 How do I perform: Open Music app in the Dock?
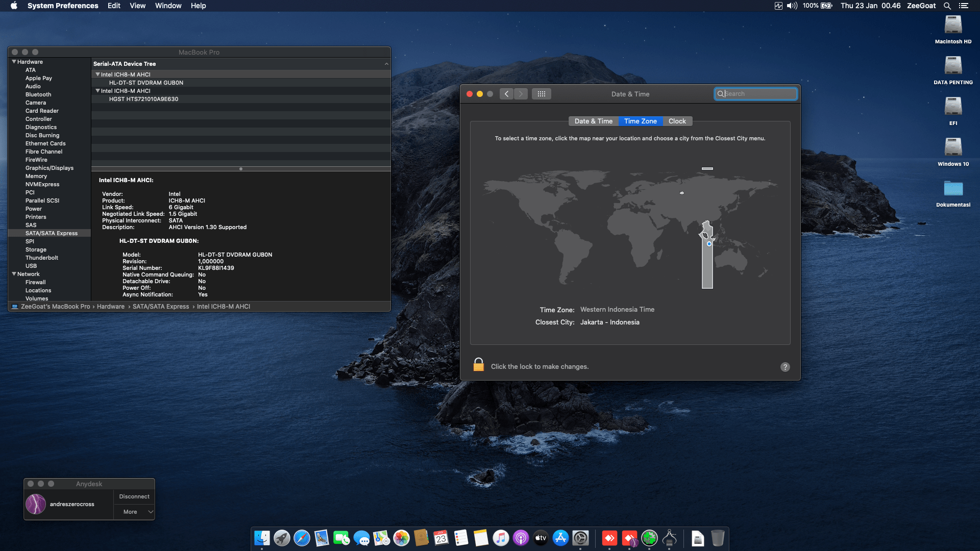(501, 538)
